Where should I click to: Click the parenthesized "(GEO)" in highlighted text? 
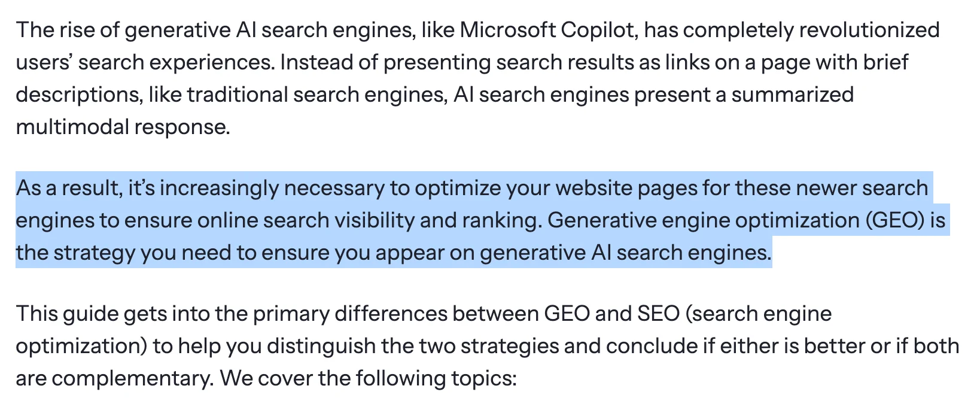click(895, 220)
